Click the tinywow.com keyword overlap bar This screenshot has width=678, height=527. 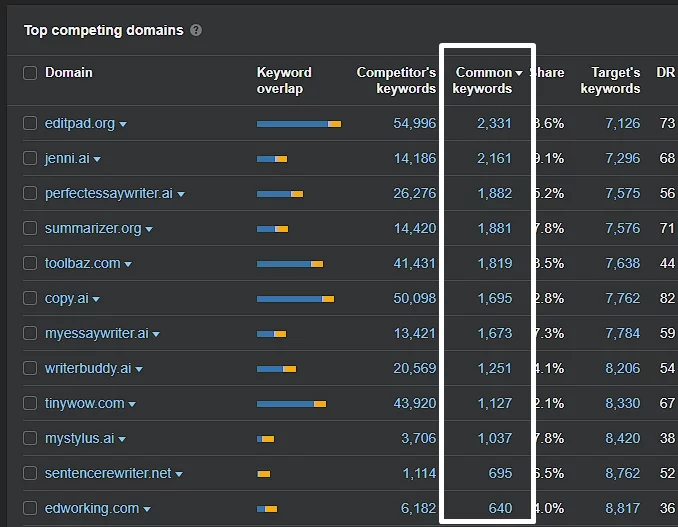pos(291,404)
